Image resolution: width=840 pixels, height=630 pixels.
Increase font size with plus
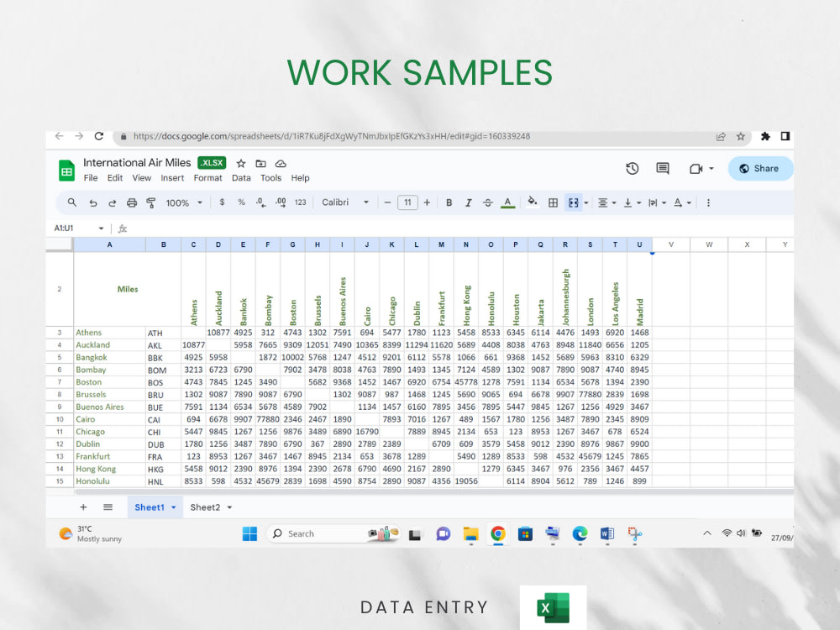click(x=427, y=202)
